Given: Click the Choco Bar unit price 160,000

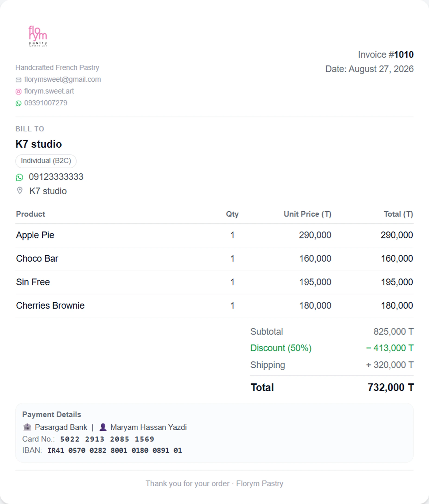Looking at the screenshot, I should pyautogui.click(x=315, y=259).
